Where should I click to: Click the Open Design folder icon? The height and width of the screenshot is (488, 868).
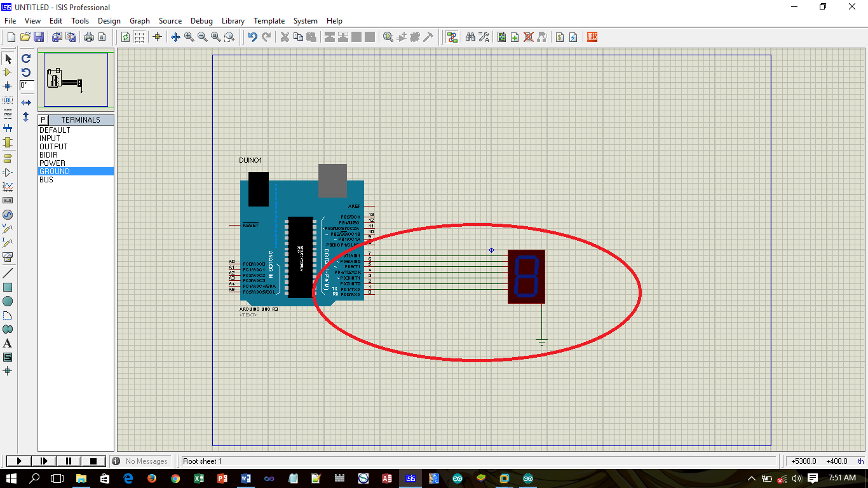pyautogui.click(x=25, y=37)
